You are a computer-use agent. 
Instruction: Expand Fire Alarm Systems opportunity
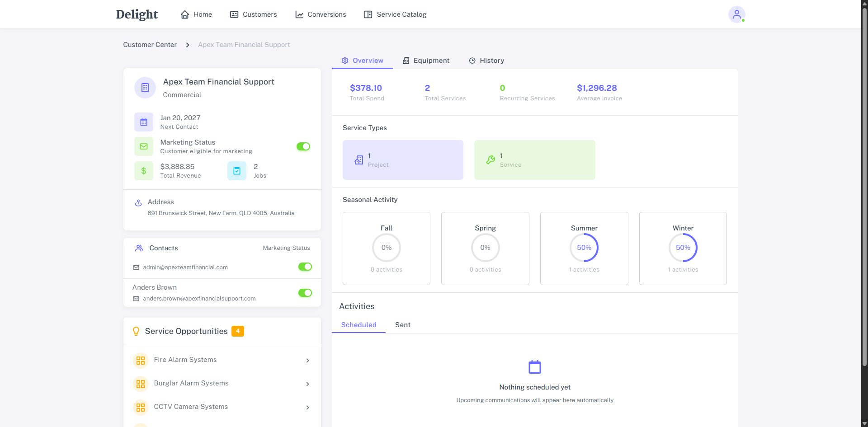click(307, 361)
